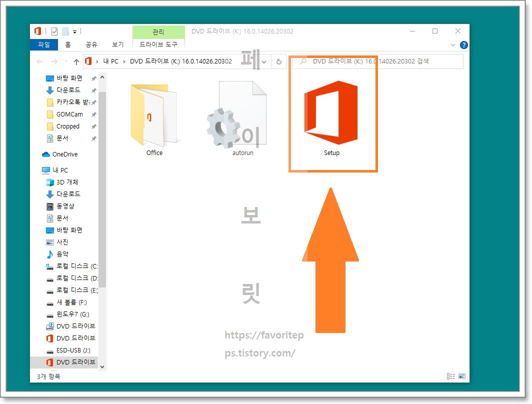Open Cropped folder in navigation pane

point(67,126)
